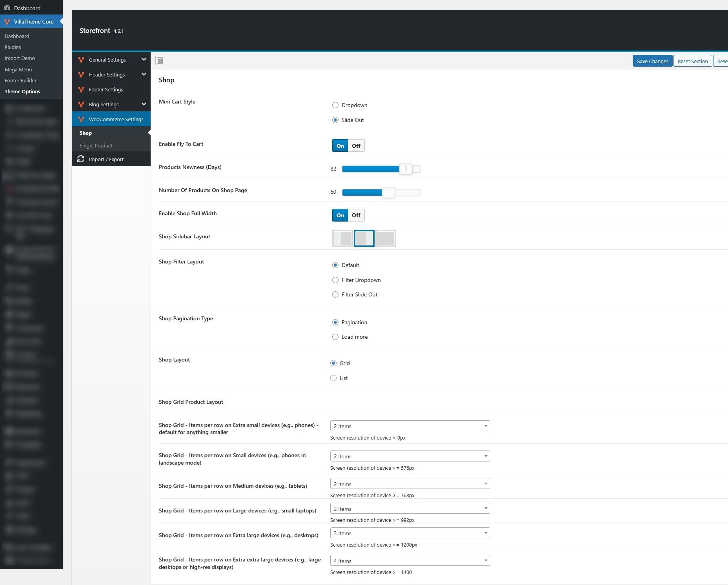This screenshot has height=585, width=728.
Task: Select the left sidebar layout thumbnail
Action: [x=342, y=238]
